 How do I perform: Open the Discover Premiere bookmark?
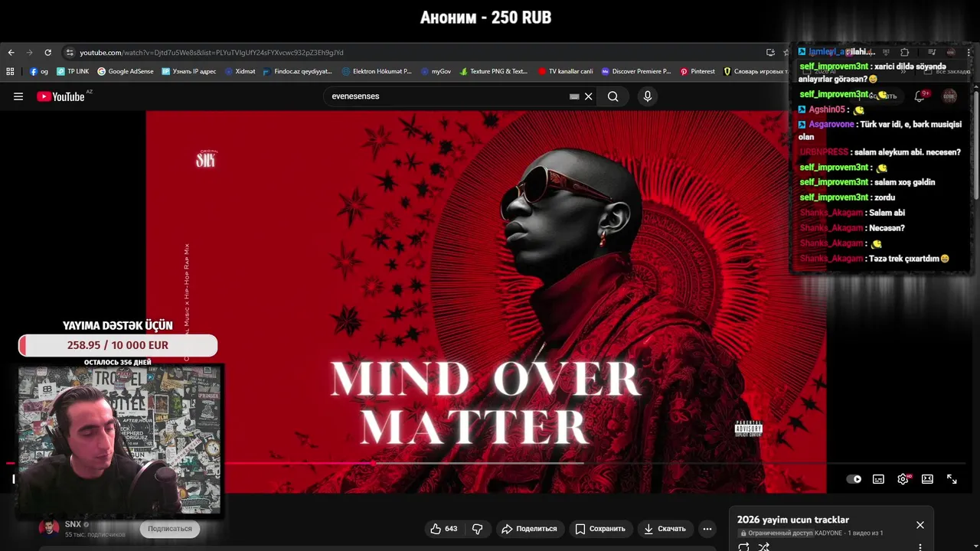pyautogui.click(x=636, y=71)
